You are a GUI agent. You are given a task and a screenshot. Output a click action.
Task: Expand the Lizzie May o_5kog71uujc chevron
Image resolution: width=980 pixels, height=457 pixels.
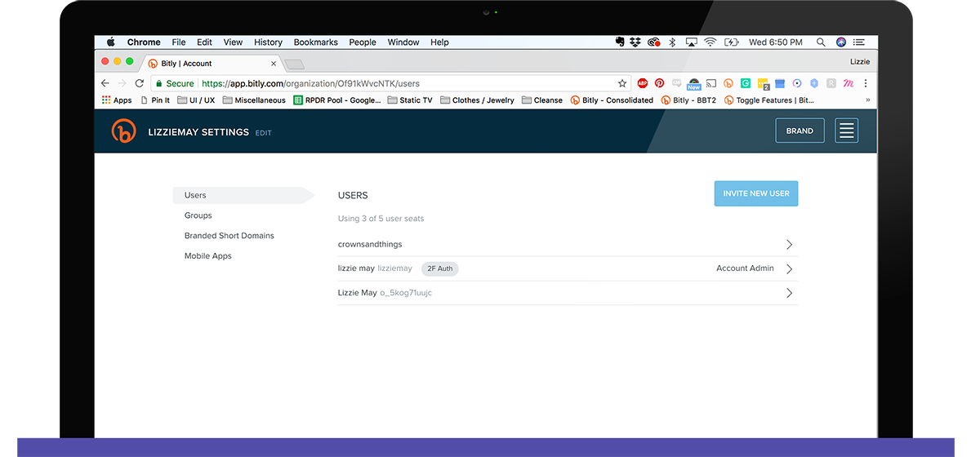(789, 293)
